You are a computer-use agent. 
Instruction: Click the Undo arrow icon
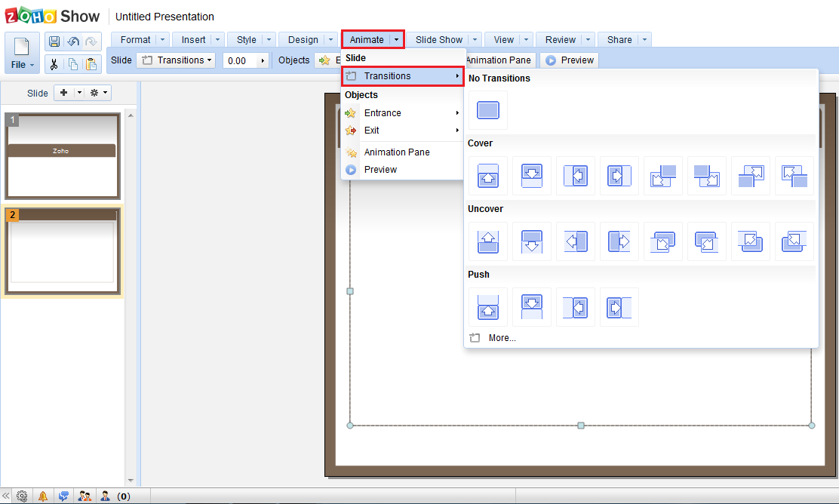(x=73, y=41)
